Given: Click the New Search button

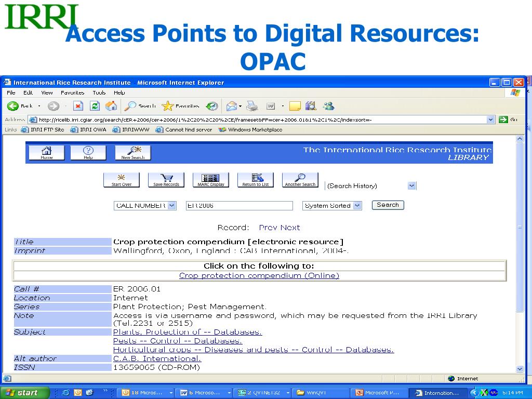Looking at the screenshot, I should (x=132, y=153).
